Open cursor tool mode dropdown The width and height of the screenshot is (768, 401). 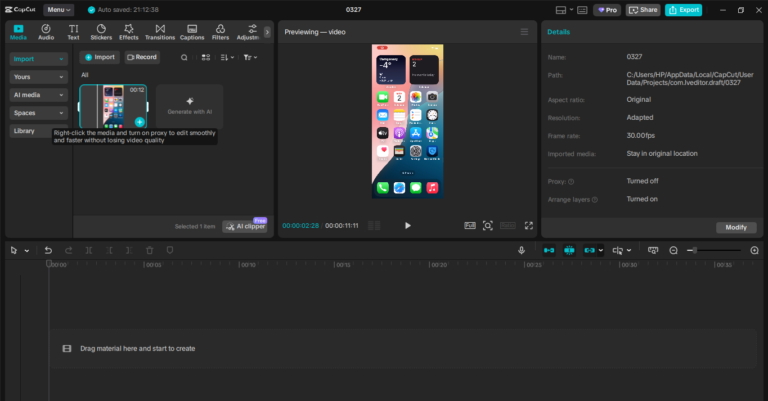pyautogui.click(x=27, y=251)
